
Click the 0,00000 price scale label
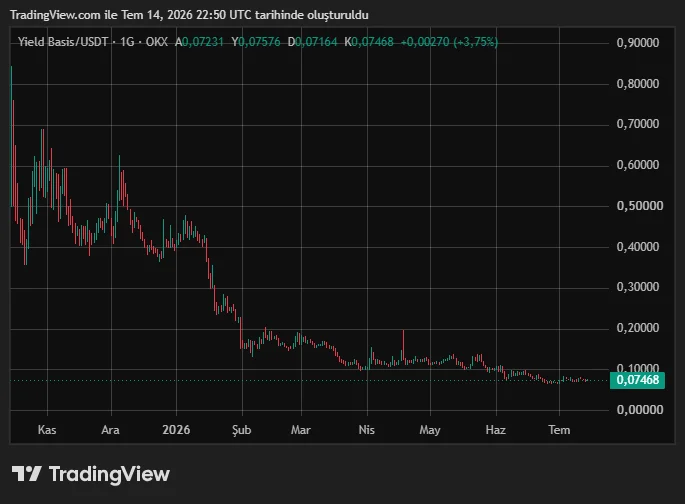[640, 410]
